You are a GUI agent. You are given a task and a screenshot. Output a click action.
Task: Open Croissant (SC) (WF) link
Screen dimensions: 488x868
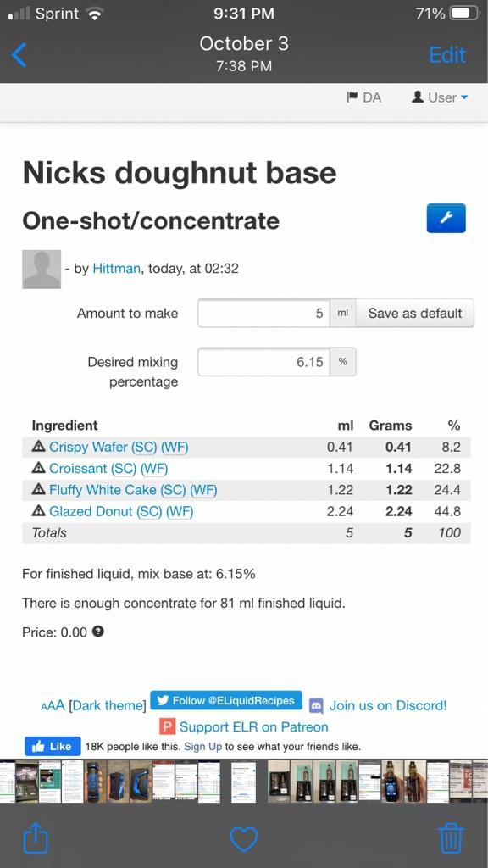[108, 468]
